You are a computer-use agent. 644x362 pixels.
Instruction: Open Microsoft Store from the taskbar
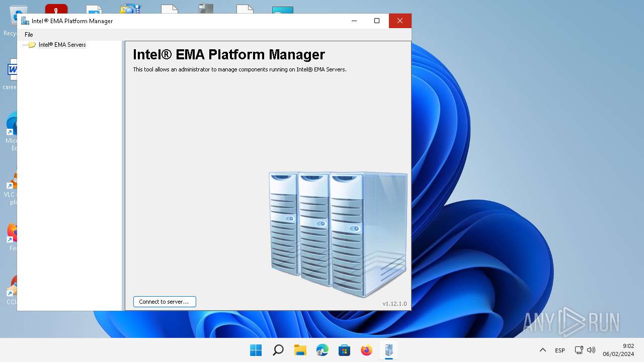coord(345,350)
